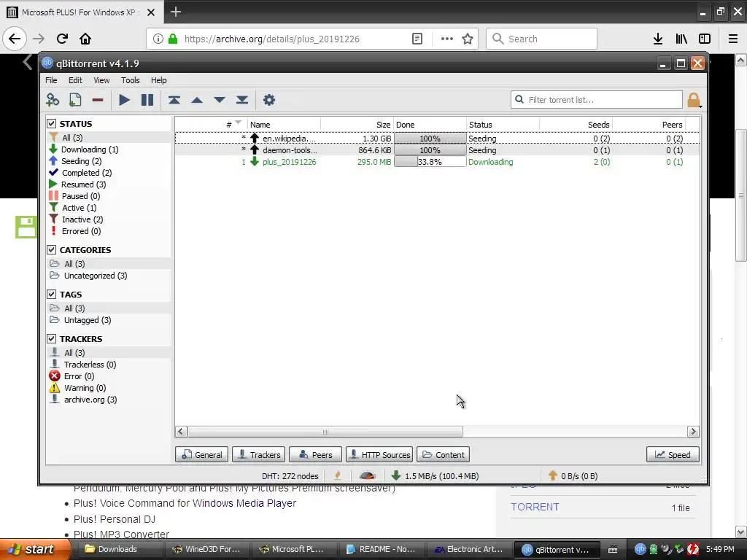
Task: Bookmark page with the star icon
Action: click(x=468, y=39)
